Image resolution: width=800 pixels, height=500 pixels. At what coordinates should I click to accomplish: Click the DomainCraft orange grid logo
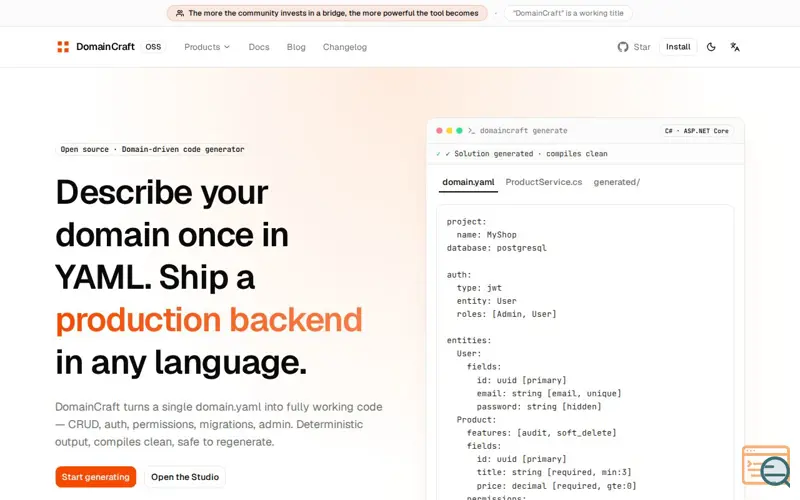pos(63,47)
